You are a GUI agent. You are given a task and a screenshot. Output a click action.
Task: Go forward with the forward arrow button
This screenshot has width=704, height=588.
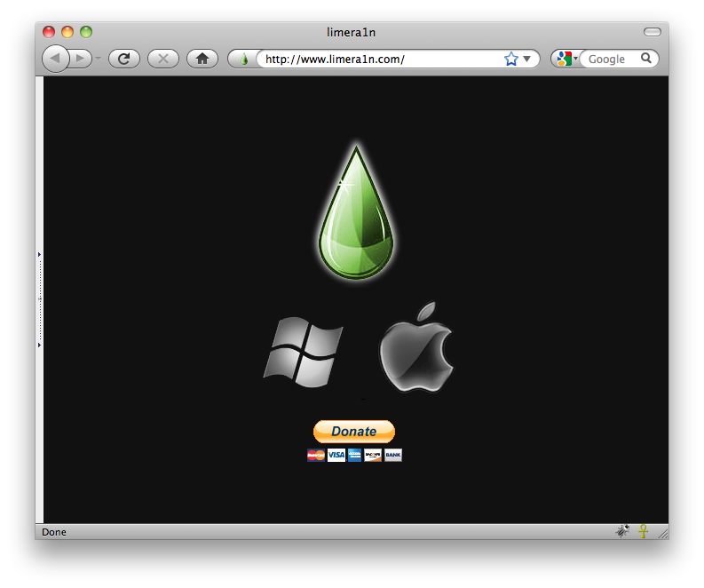tap(81, 59)
